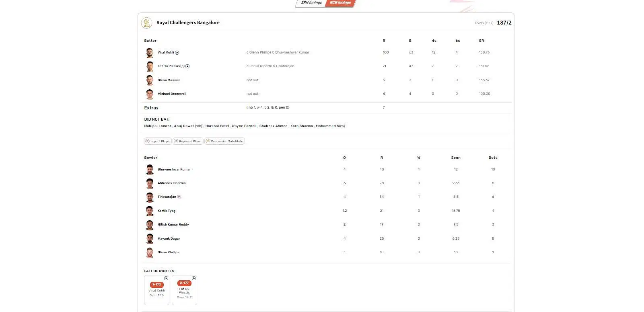Click dismissal text 'c Rahul Tripathi b T Natarajan'
This screenshot has width=644, height=312.
click(x=270, y=66)
